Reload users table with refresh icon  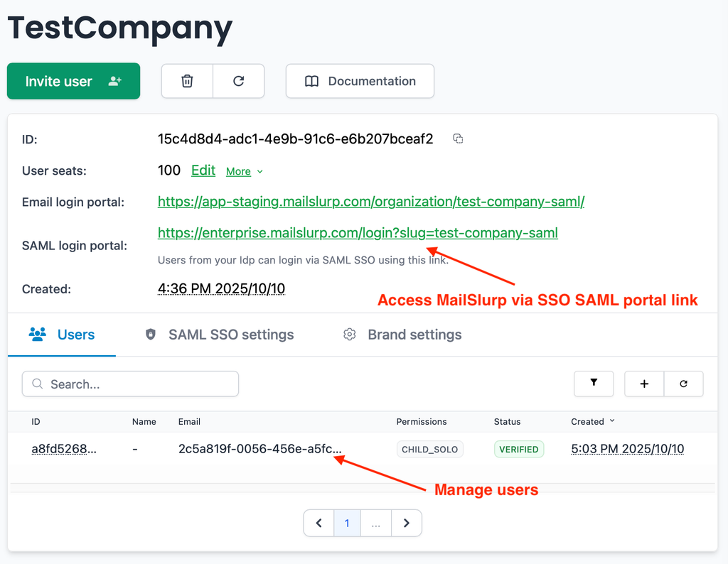pos(683,384)
